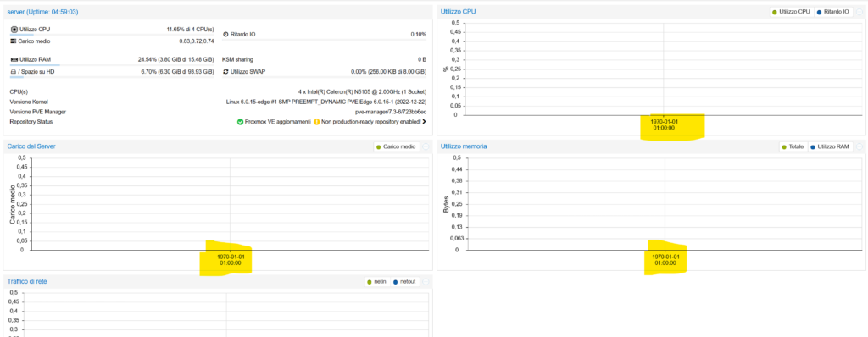Viewport: 868px width, 337px height.
Task: Click the 24.54% RAM usage value
Action: click(x=176, y=59)
